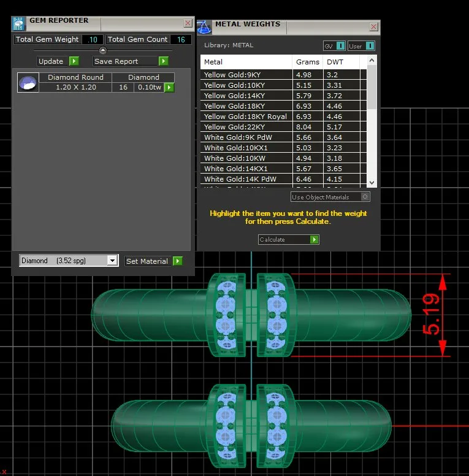Select Yellow Gold:18KY row
The width and height of the screenshot is (469, 476).
coord(283,106)
